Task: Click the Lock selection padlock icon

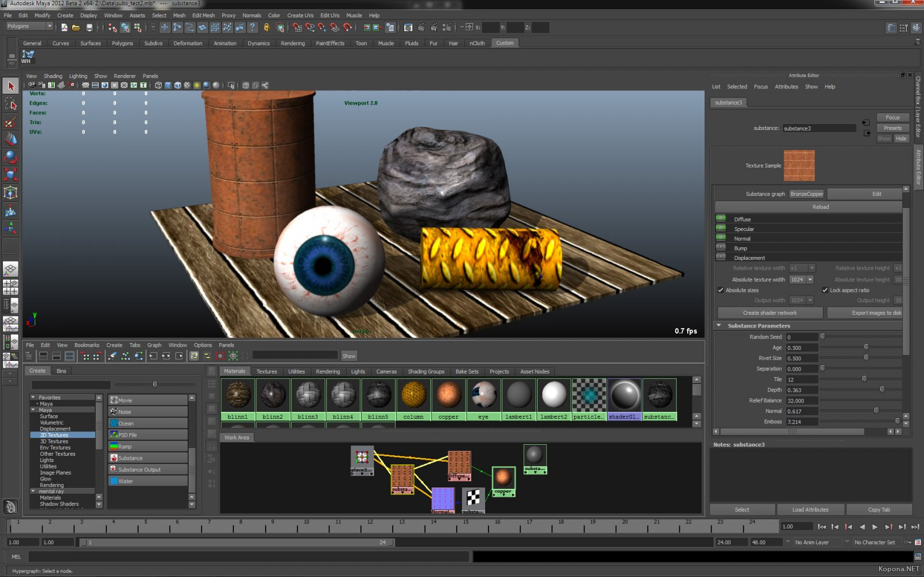Action: [266, 27]
